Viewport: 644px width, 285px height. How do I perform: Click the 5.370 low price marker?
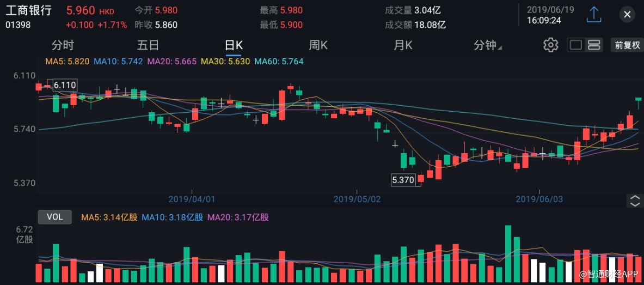click(x=403, y=179)
